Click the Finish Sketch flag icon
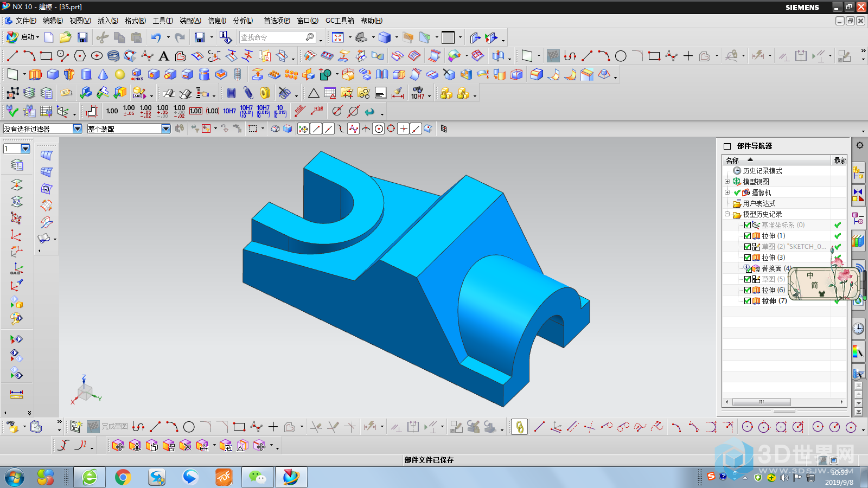Image resolution: width=868 pixels, height=488 pixels. [x=93, y=427]
